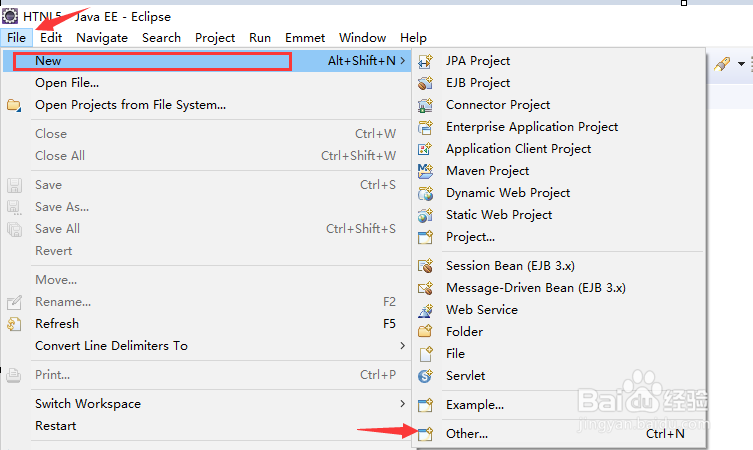753x450 pixels.
Task: Click the Maven Project icon
Action: (426, 171)
